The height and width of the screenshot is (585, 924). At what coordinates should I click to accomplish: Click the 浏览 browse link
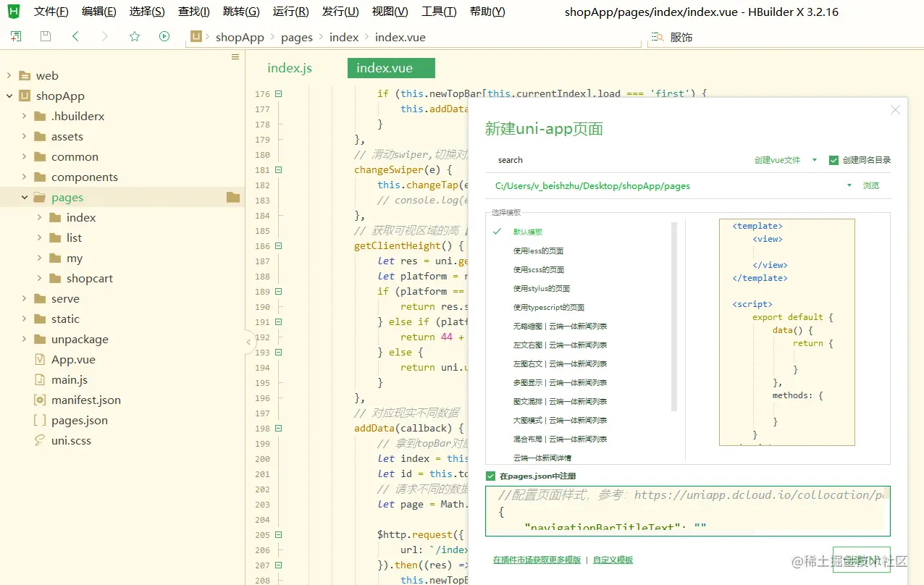pyautogui.click(x=871, y=185)
